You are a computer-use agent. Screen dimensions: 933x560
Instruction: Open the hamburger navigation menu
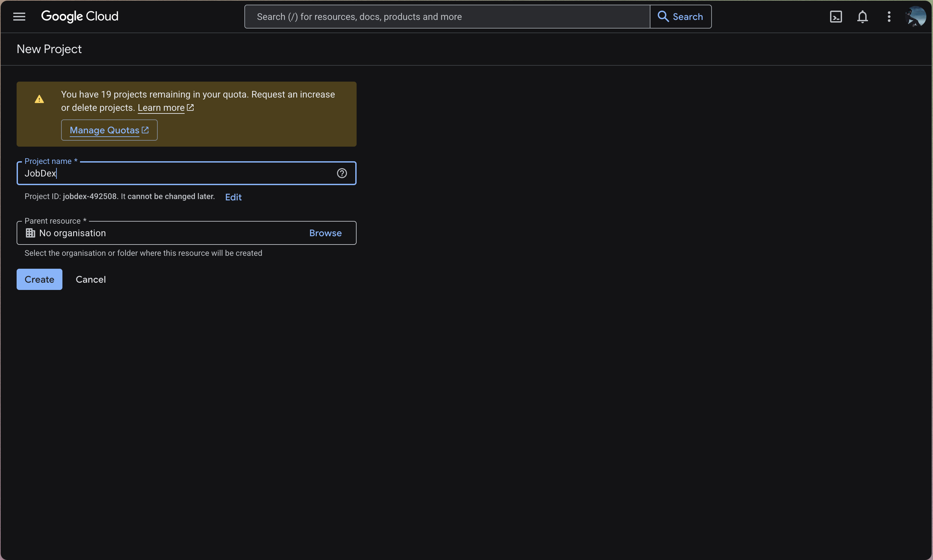coord(19,17)
